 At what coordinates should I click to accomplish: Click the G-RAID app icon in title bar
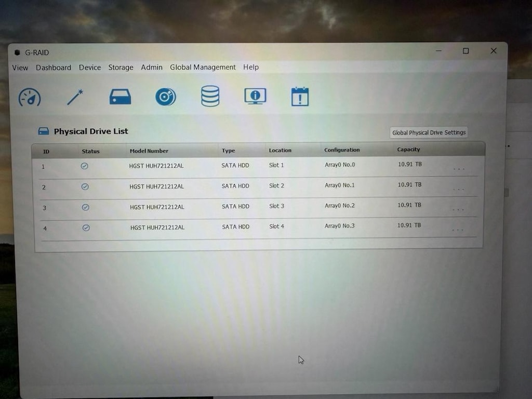17,52
